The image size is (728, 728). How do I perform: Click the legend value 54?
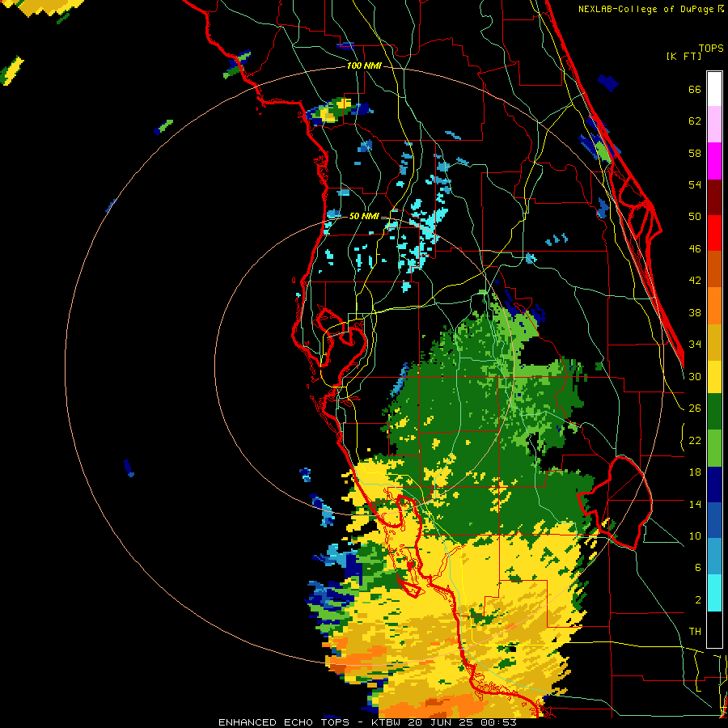(x=695, y=184)
